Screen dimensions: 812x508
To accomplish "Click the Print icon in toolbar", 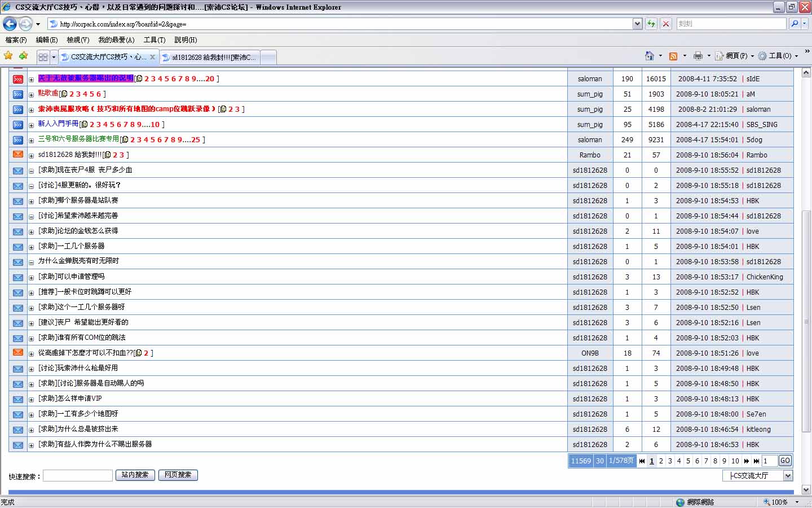I will (698, 56).
